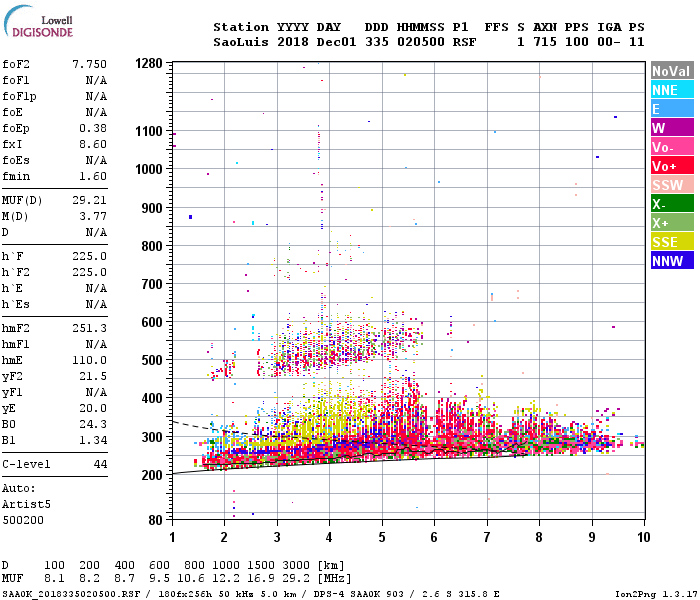Click the yF2 value 21.5
The image size is (700, 600).
tap(93, 376)
